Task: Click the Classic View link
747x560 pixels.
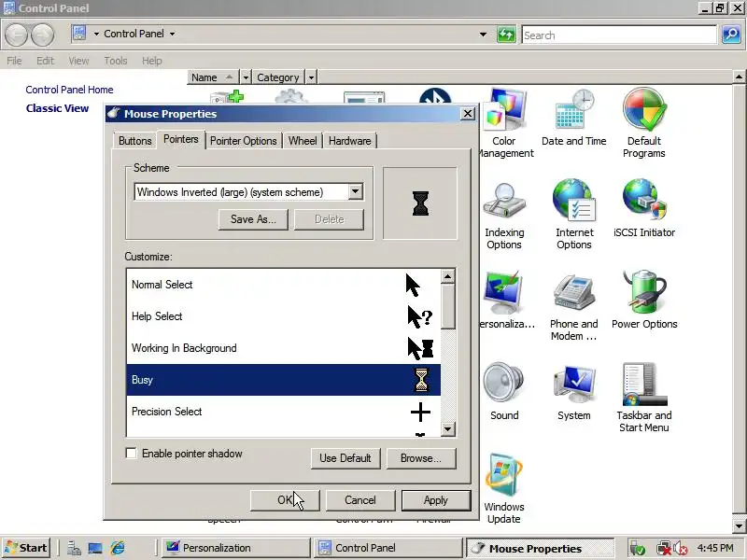Action: pyautogui.click(x=57, y=108)
